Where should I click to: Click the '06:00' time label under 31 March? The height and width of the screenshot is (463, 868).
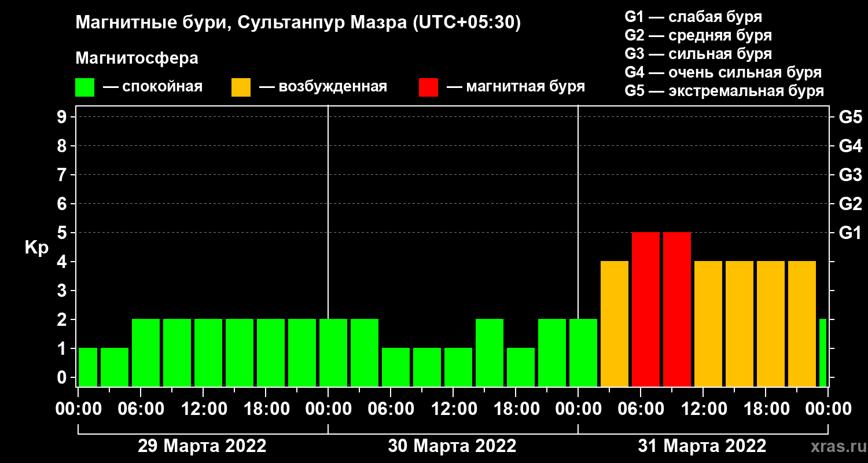pyautogui.click(x=641, y=409)
